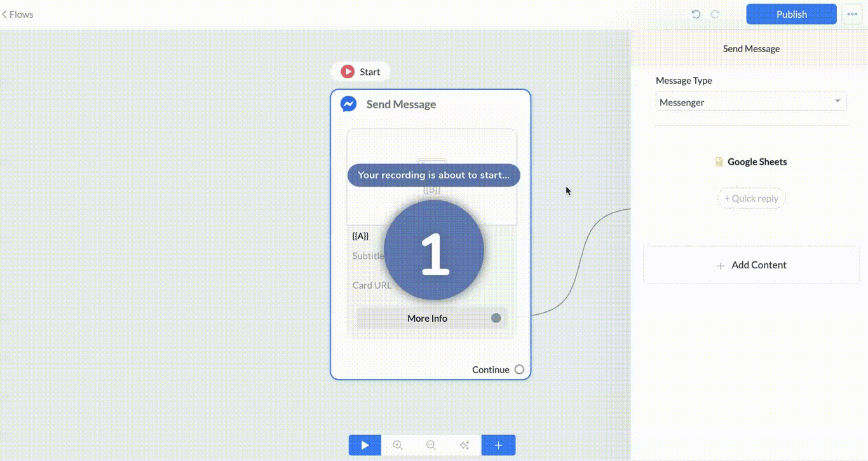Click the play icon on the Start node
The height and width of the screenshot is (461, 868).
(x=347, y=71)
